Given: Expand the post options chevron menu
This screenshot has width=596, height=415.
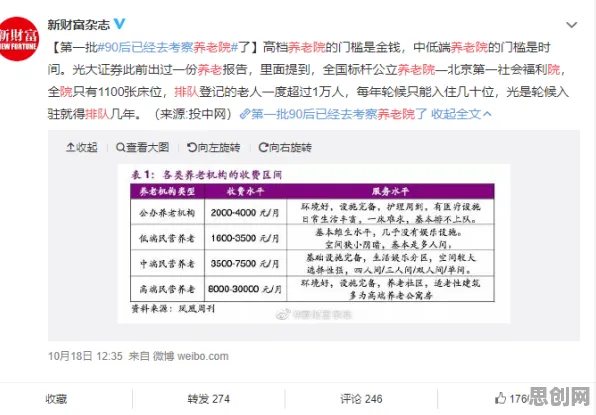Looking at the screenshot, I should click(572, 25).
